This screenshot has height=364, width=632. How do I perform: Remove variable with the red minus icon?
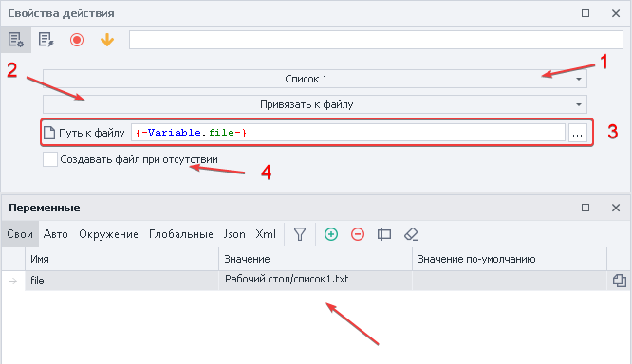(358, 234)
